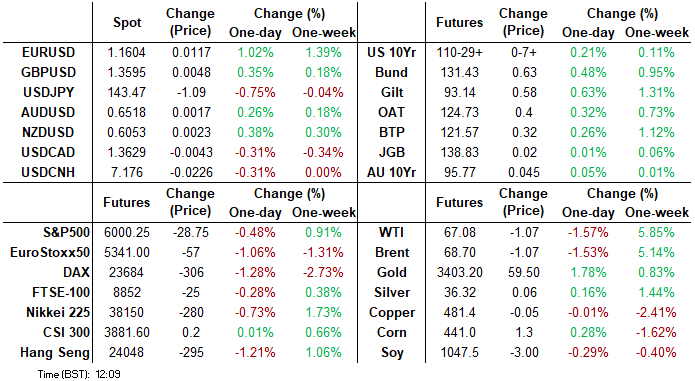Screen dimensions: 695x381
Task: Click the USDCNH spot value 7.176
Action: 126,172
